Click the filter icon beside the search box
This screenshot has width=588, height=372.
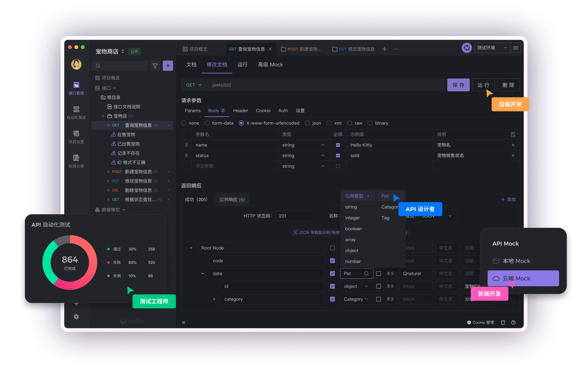(x=155, y=65)
